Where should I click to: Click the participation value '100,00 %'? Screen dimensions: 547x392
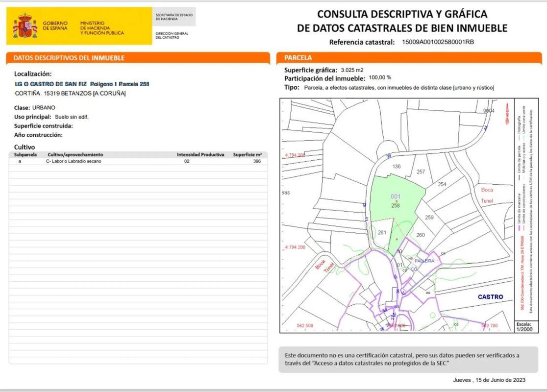tap(380, 77)
